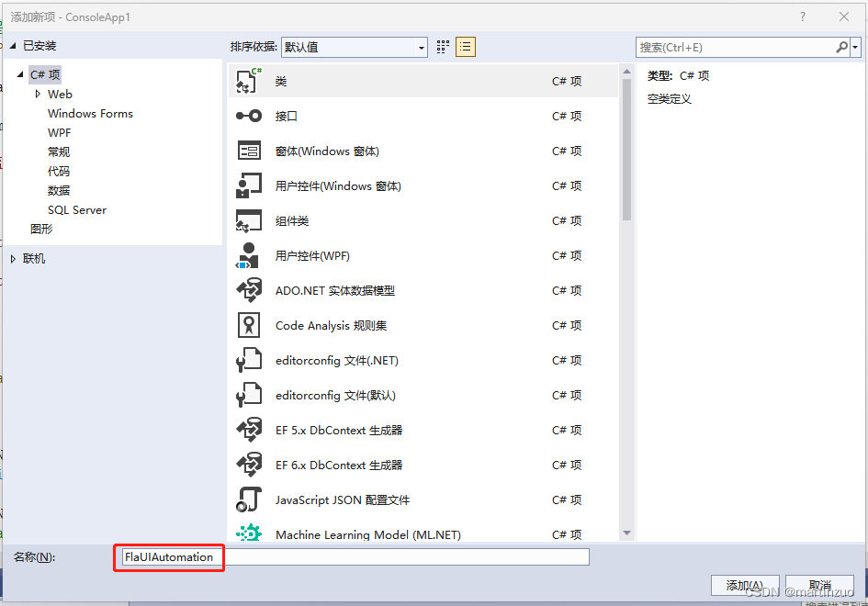
Task: Click the 组件类 template name text
Action: [292, 220]
